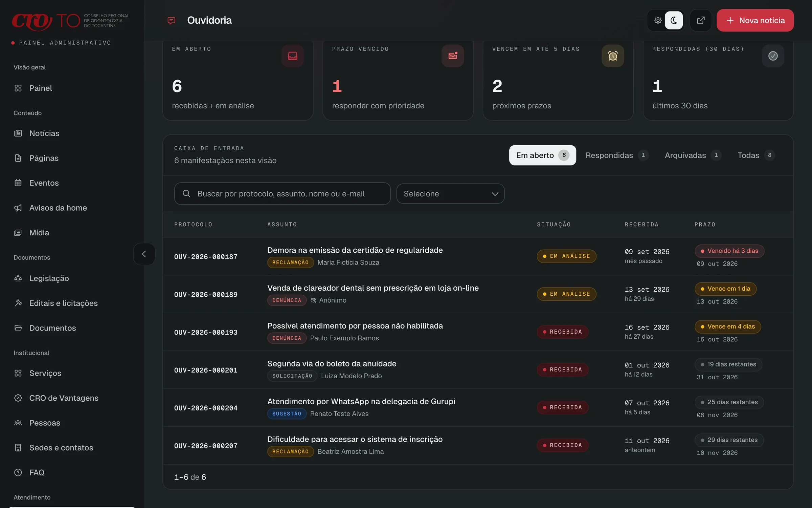The image size is (812, 508).
Task: Switch to light theme sun toggle
Action: (658, 20)
